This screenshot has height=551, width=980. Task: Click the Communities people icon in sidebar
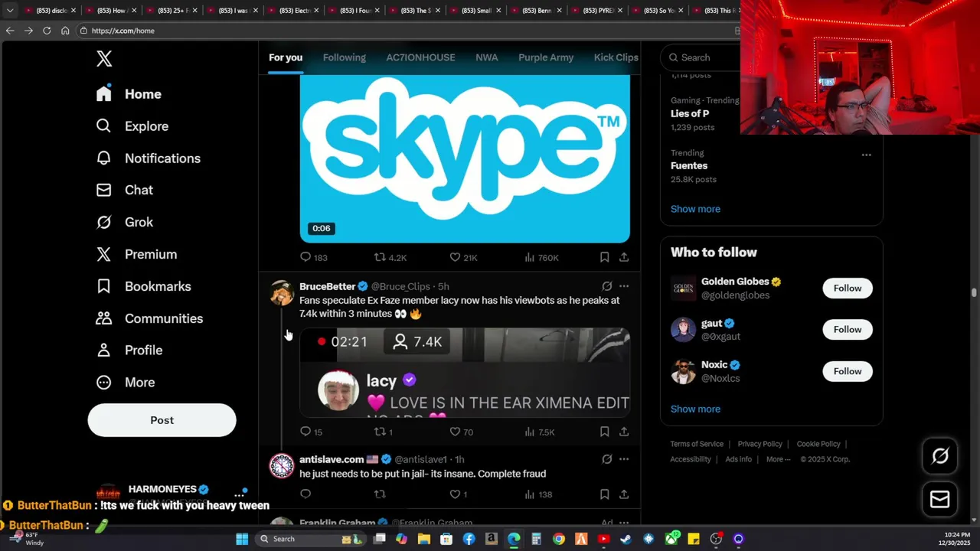tap(103, 318)
